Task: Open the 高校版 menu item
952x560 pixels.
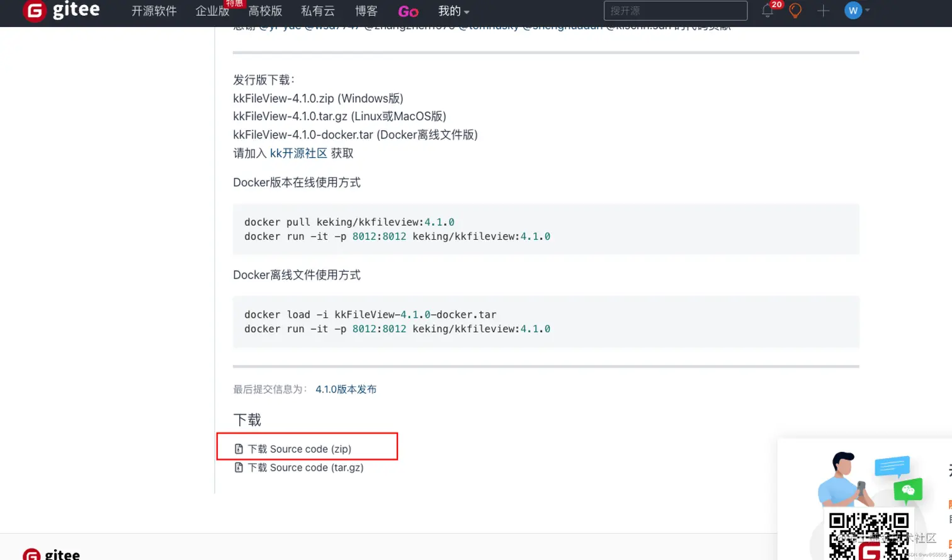Action: (x=265, y=11)
